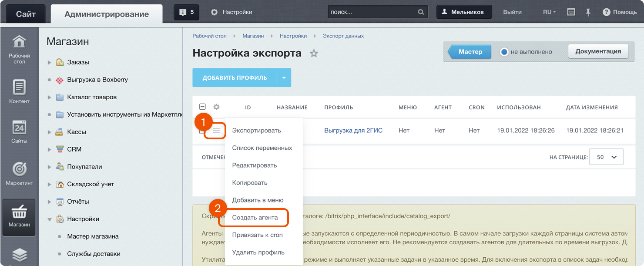Open the notifications counter showing 5
644x266 pixels.
186,12
